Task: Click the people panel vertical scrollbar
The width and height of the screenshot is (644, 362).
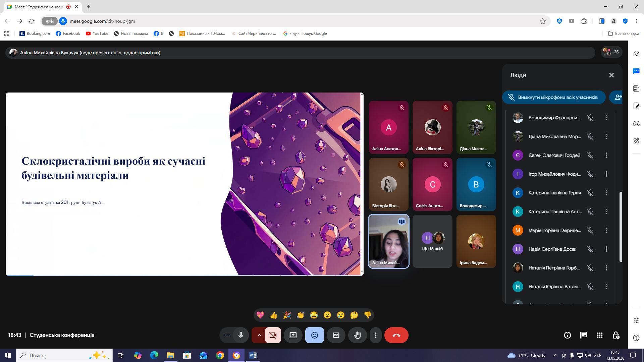Action: pos(621,227)
